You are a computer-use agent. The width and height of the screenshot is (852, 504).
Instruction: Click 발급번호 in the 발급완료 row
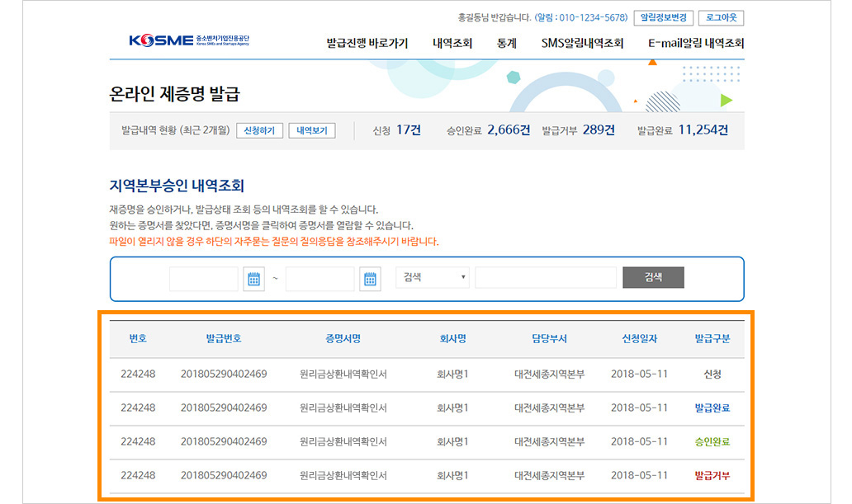coord(224,407)
